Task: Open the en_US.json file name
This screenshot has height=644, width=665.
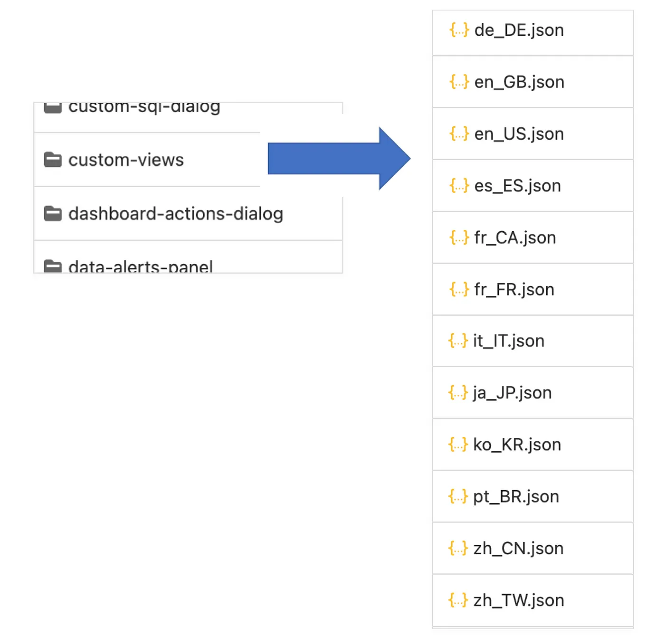Action: 519,134
